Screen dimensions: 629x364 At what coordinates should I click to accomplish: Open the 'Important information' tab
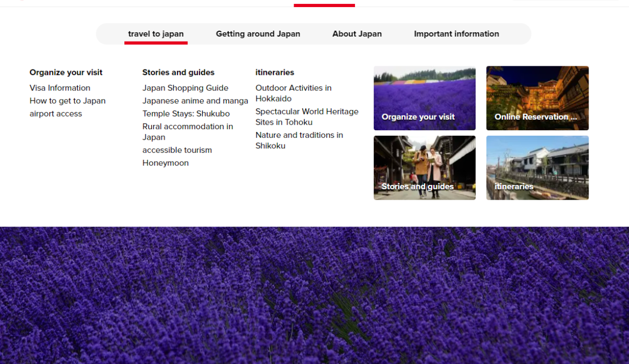pyautogui.click(x=456, y=34)
